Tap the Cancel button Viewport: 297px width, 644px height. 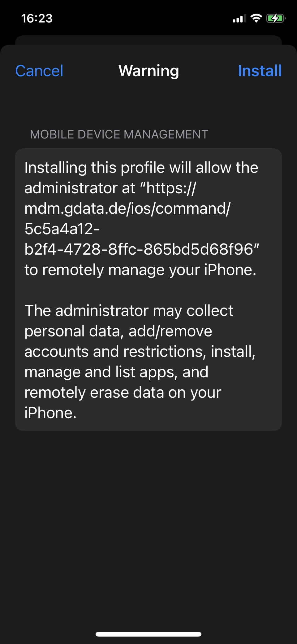point(39,71)
